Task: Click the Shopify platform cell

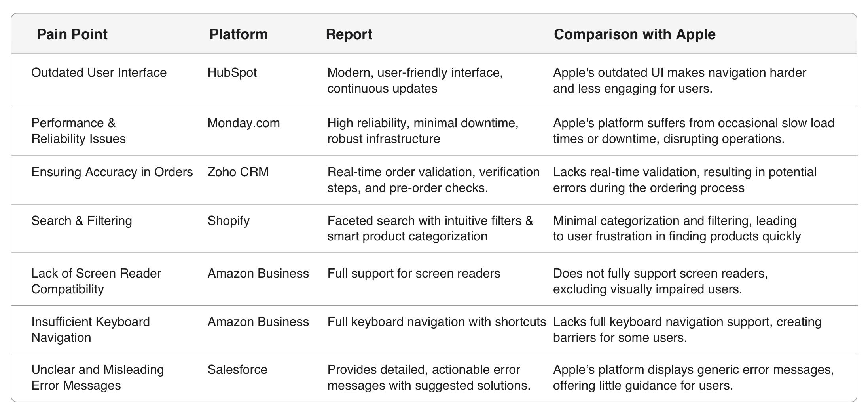Action: point(228,221)
